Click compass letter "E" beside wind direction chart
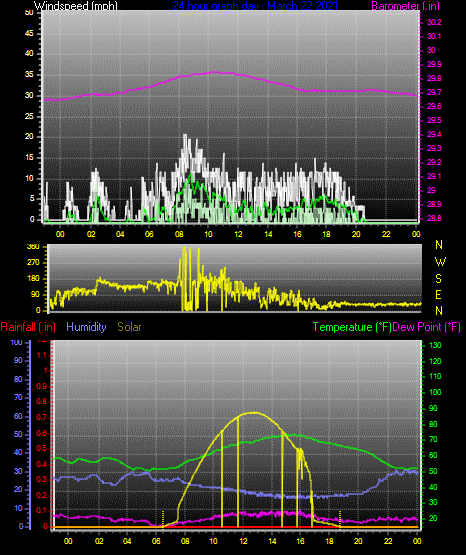Viewport: 466px width, 555px height. (438, 295)
